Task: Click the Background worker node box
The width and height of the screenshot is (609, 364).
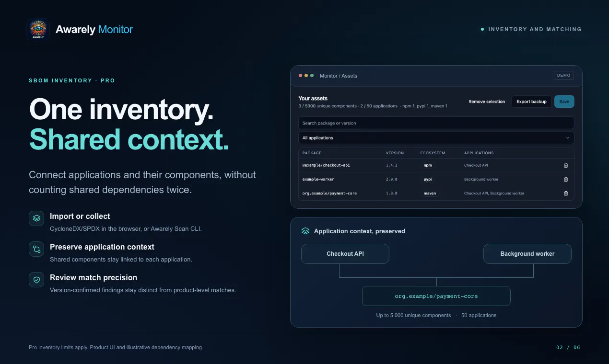Action: click(x=527, y=254)
